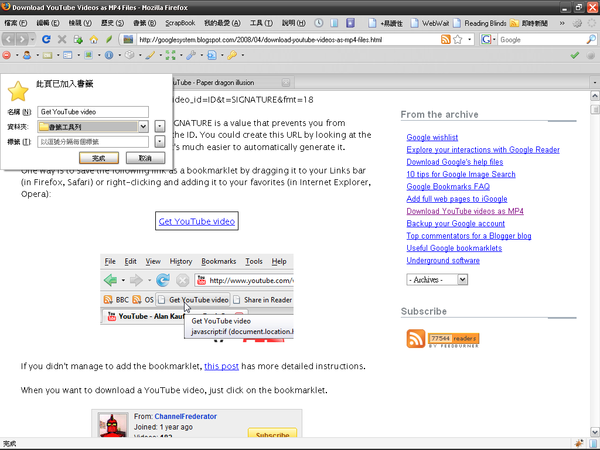Open the address bar history dropdown arrow
The height and width of the screenshot is (450, 600).
[470, 39]
